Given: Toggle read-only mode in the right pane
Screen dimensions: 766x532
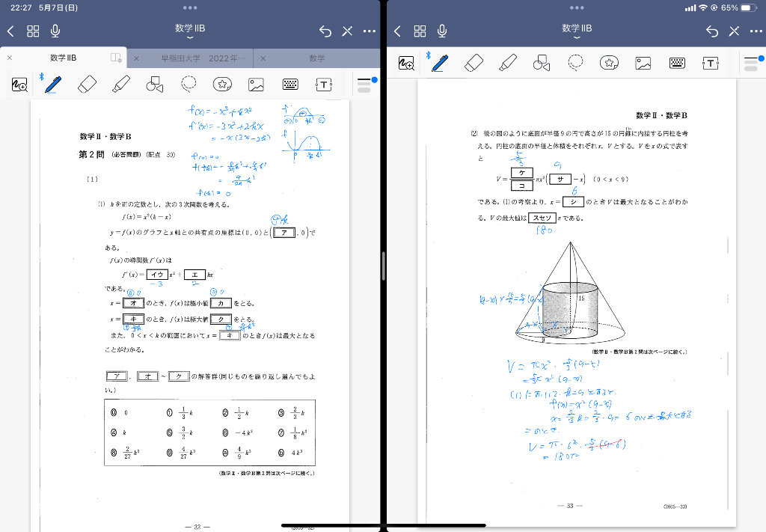Looking at the screenshot, I should click(x=734, y=31).
